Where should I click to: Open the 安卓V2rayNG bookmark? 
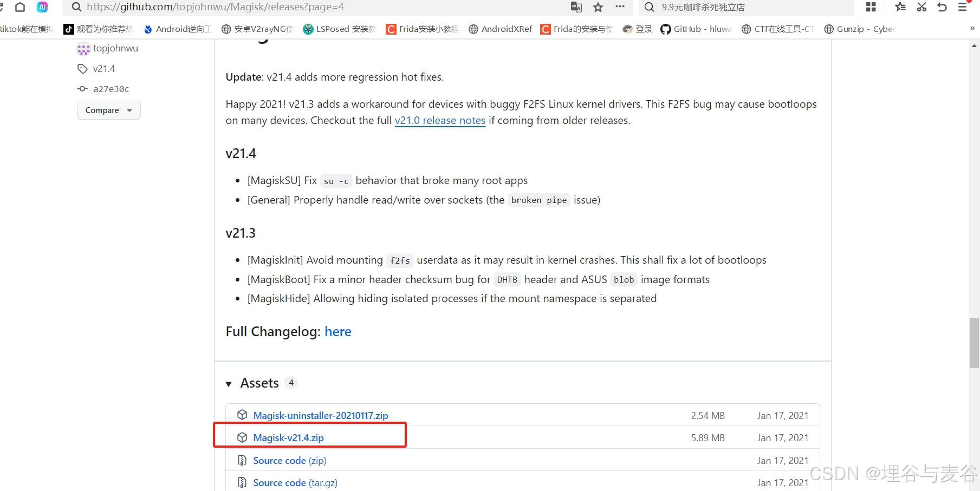[257, 29]
